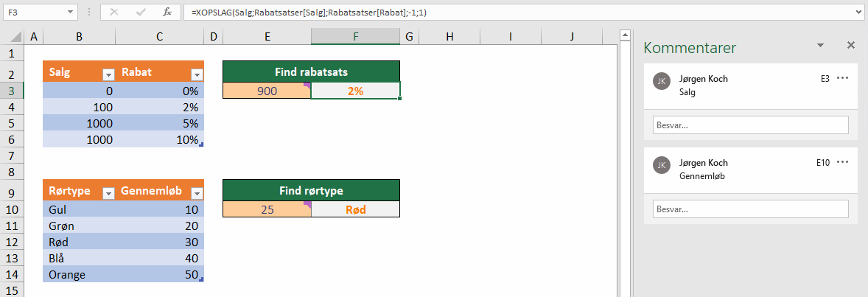Select column F header
The width and height of the screenshot is (868, 297).
point(355,37)
